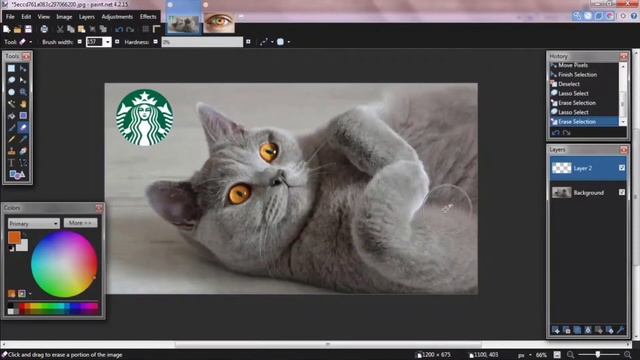
Task: Increase hardness plus button
Action: click(248, 42)
